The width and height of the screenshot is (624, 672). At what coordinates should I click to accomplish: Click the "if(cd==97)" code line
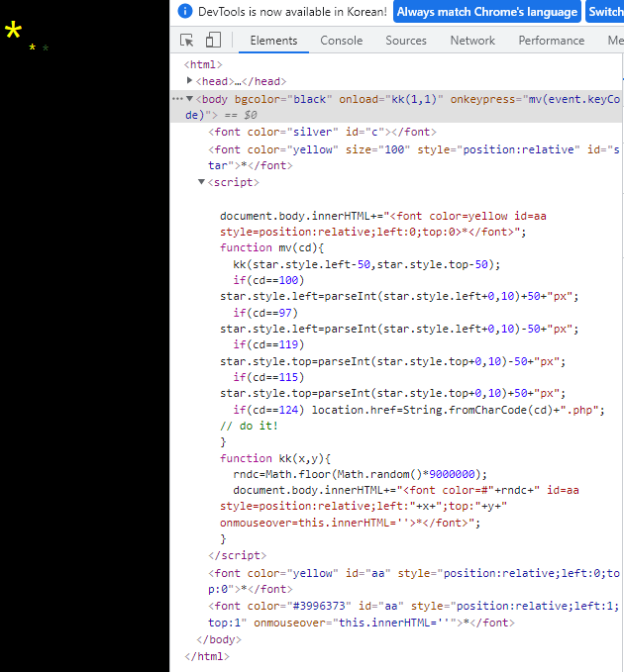click(x=265, y=313)
